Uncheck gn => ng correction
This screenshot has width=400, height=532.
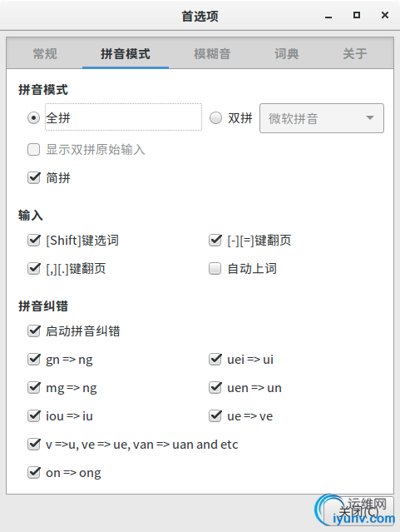[x=33, y=360]
